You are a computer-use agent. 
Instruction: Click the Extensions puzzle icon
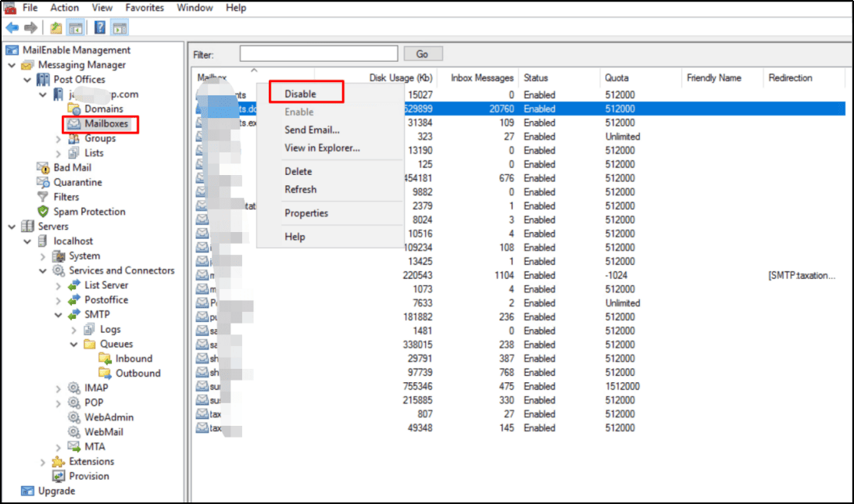[x=59, y=462]
